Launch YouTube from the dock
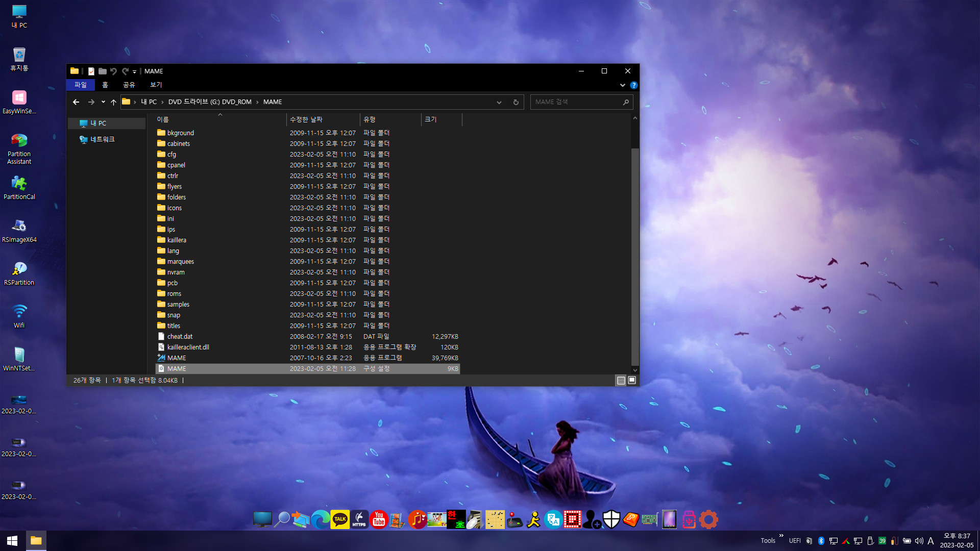Screen dimensions: 980x551 [x=379, y=519]
